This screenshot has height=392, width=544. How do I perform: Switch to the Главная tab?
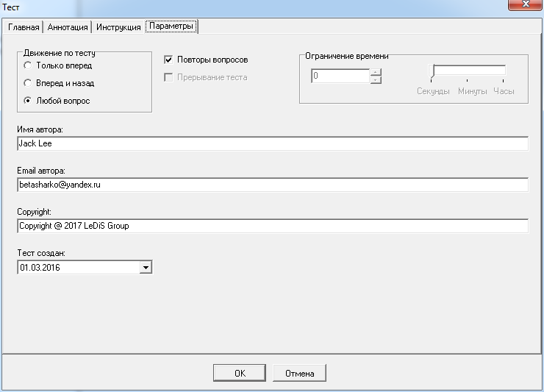(x=23, y=27)
